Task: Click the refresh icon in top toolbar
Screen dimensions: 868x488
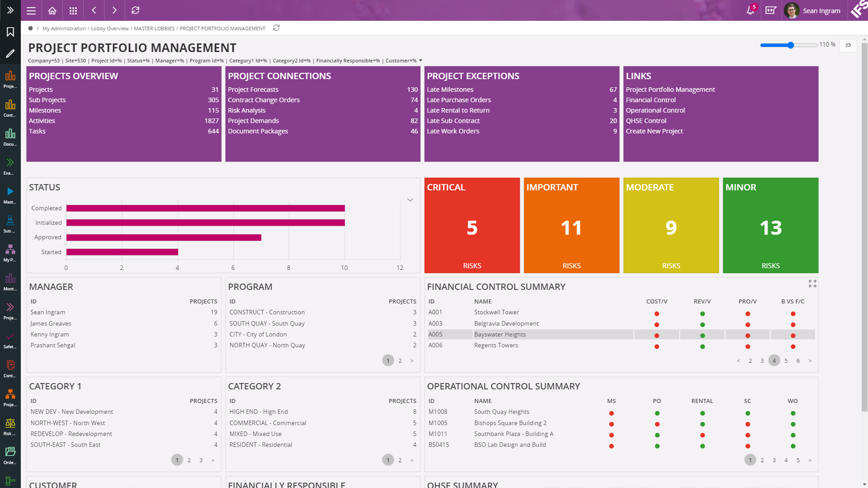Action: click(x=135, y=10)
